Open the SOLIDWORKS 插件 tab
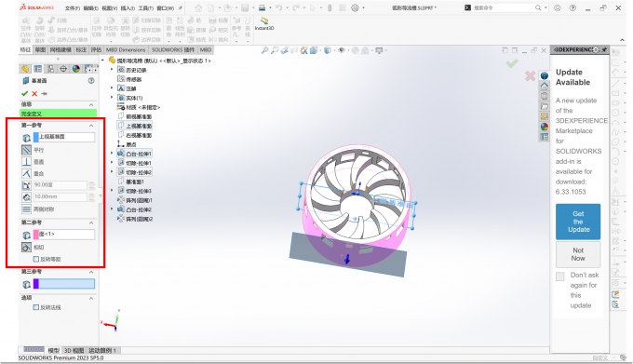 [x=173, y=49]
